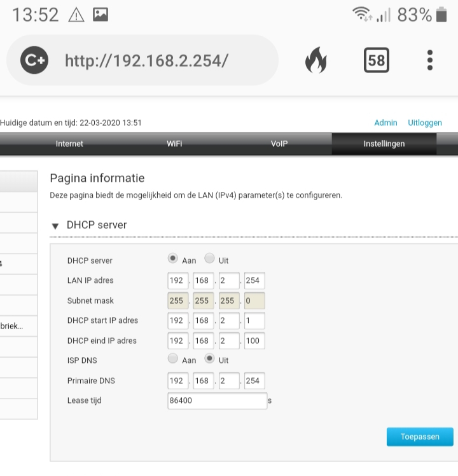Click the 'LAN IP adres' label

90,280
